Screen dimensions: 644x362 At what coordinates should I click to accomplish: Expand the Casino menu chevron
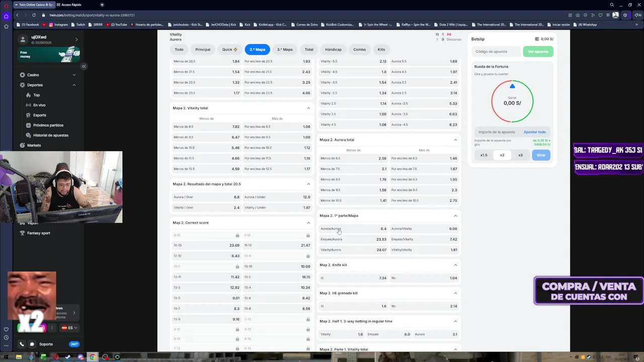tap(74, 75)
